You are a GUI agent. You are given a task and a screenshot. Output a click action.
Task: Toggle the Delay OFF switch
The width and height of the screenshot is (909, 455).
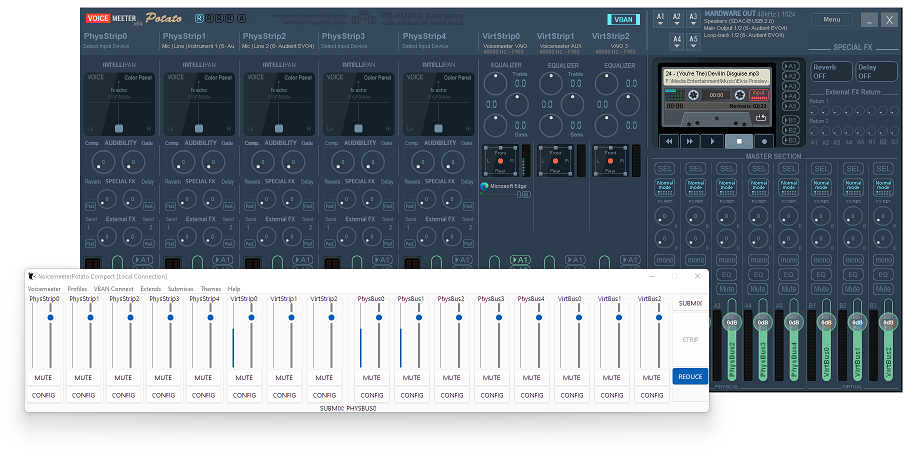(x=875, y=71)
